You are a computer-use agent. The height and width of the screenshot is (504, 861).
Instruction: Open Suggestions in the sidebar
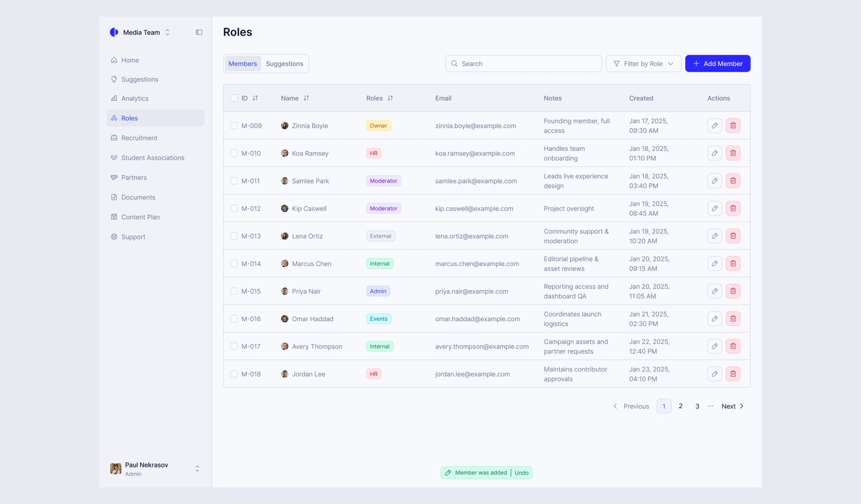156,79
